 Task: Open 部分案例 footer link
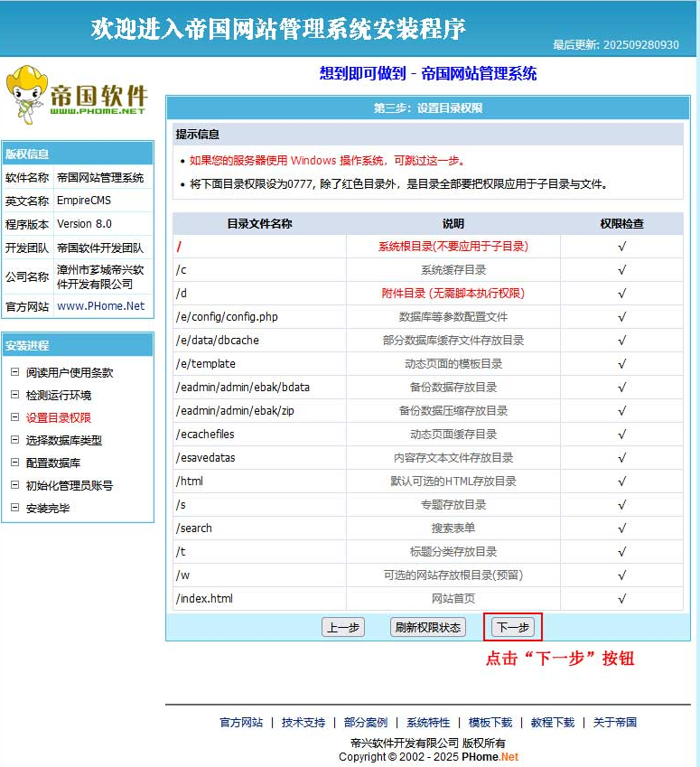tap(366, 723)
